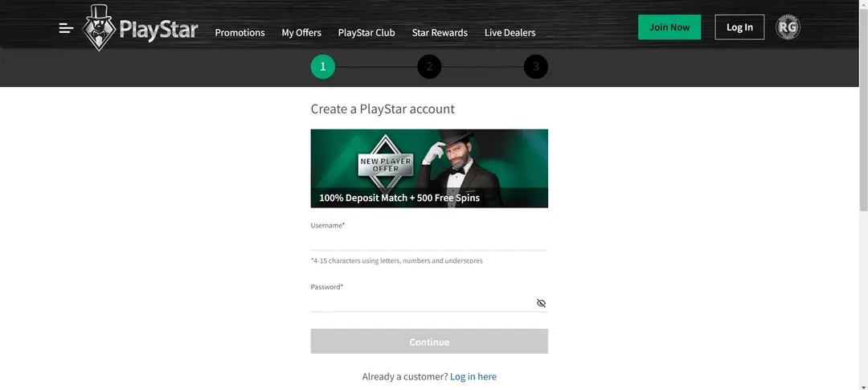Click the PlayStar logo
This screenshot has height=390, width=868.
tap(140, 28)
